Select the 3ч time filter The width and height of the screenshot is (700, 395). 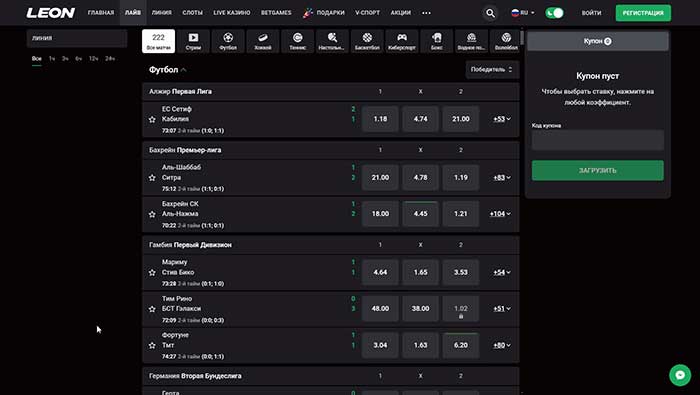point(66,59)
